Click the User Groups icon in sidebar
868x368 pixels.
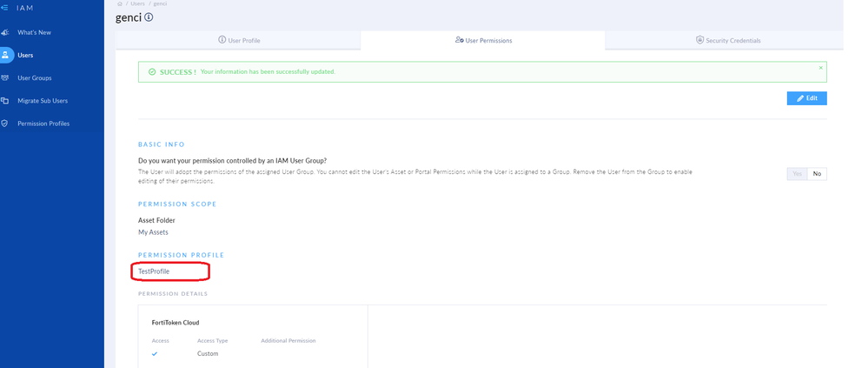[5, 77]
